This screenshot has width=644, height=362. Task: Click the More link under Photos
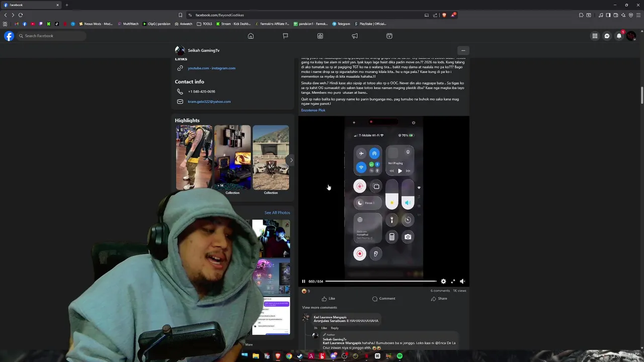[x=249, y=344]
